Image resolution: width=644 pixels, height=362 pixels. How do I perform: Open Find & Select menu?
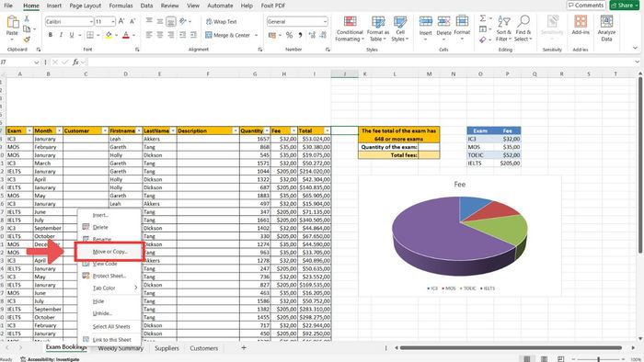523,28
